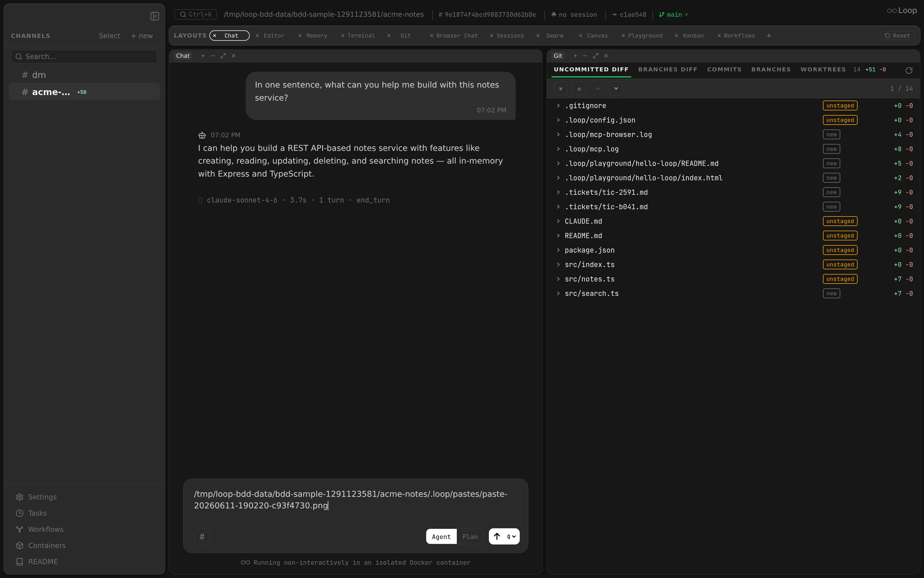This screenshot has width=924, height=578.
Task: Collapse the channels sidebar panel icon
Action: (155, 16)
